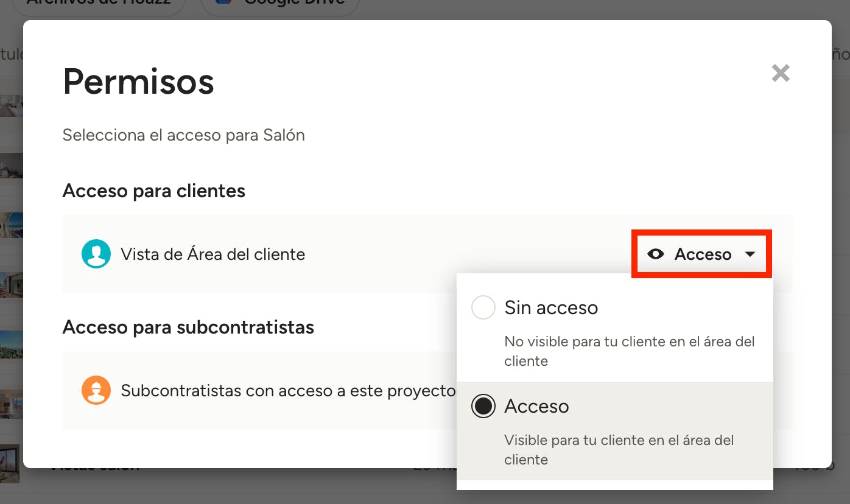Click 'Vista de Área del cliente' row text
This screenshot has height=504, width=850.
click(212, 254)
